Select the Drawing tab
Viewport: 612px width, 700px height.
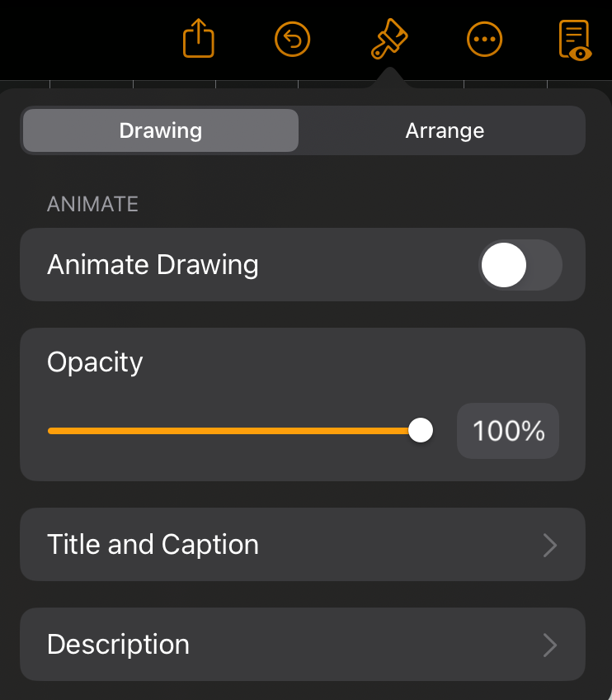point(161,130)
